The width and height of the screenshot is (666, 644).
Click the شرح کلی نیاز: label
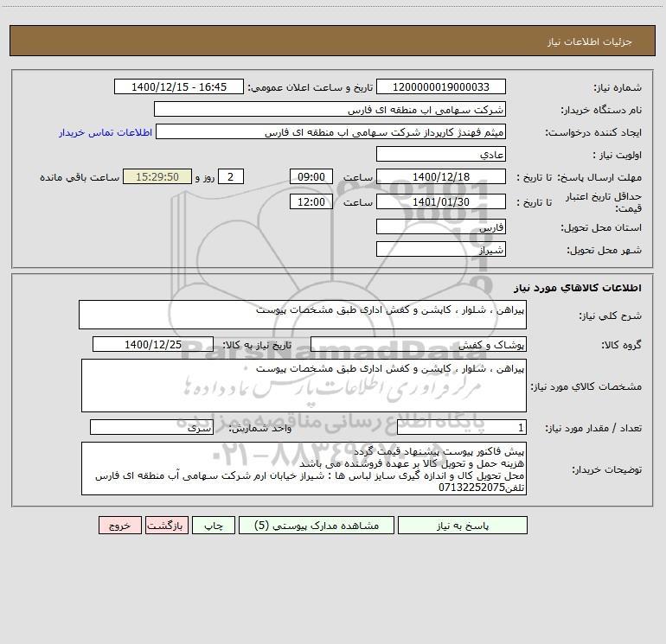pyautogui.click(x=611, y=316)
